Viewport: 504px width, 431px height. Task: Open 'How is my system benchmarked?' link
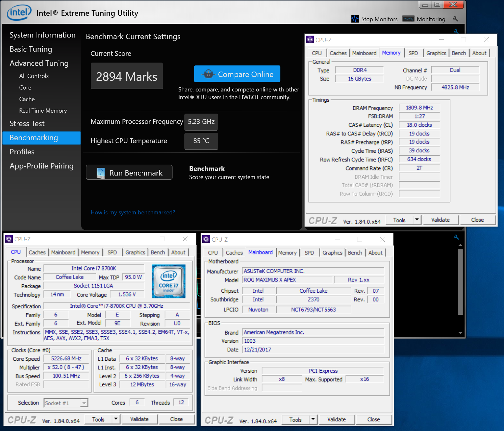coord(133,212)
